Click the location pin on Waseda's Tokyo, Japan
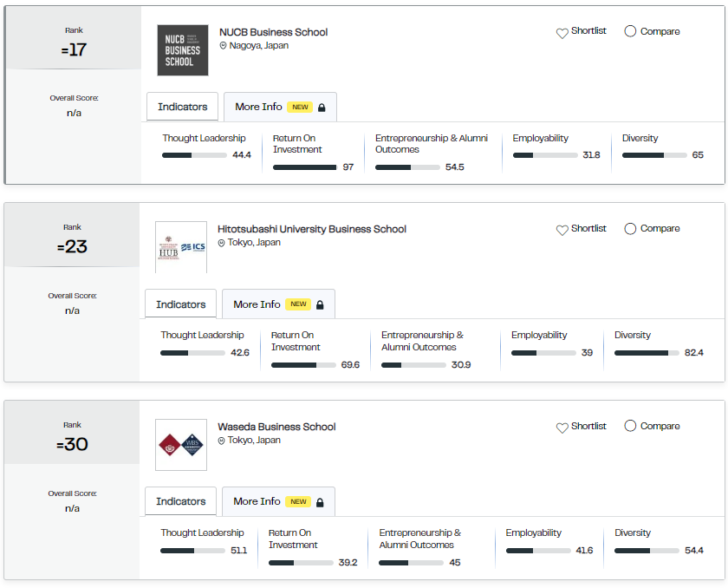The height and width of the screenshot is (588, 728). click(x=222, y=441)
